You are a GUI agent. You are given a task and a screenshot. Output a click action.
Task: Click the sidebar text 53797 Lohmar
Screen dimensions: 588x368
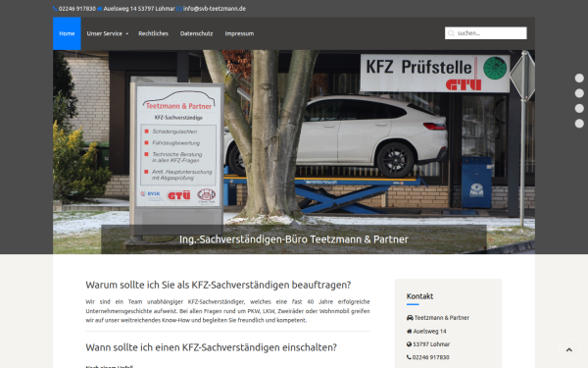point(431,344)
